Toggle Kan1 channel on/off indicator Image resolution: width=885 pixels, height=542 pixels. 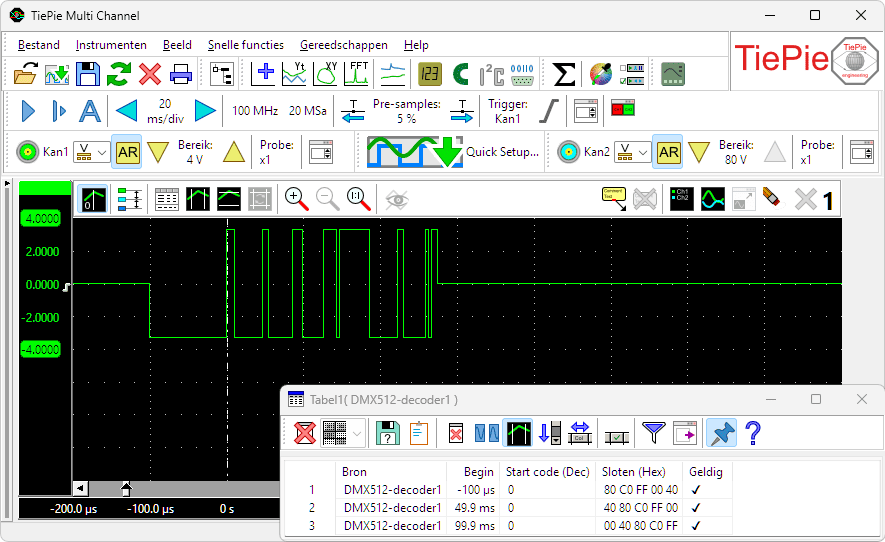pos(27,152)
